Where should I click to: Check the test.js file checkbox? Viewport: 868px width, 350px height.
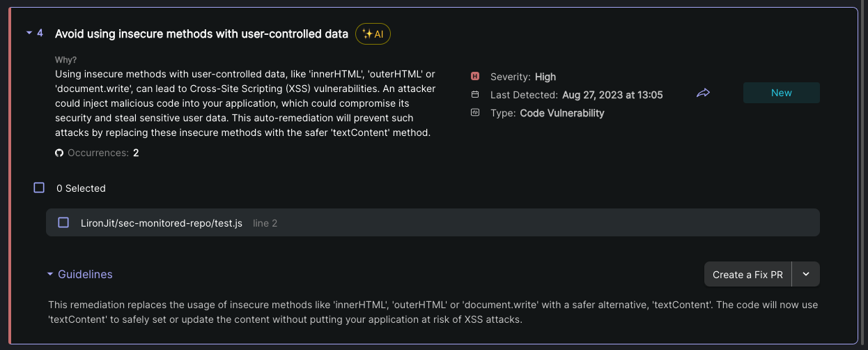coord(63,222)
